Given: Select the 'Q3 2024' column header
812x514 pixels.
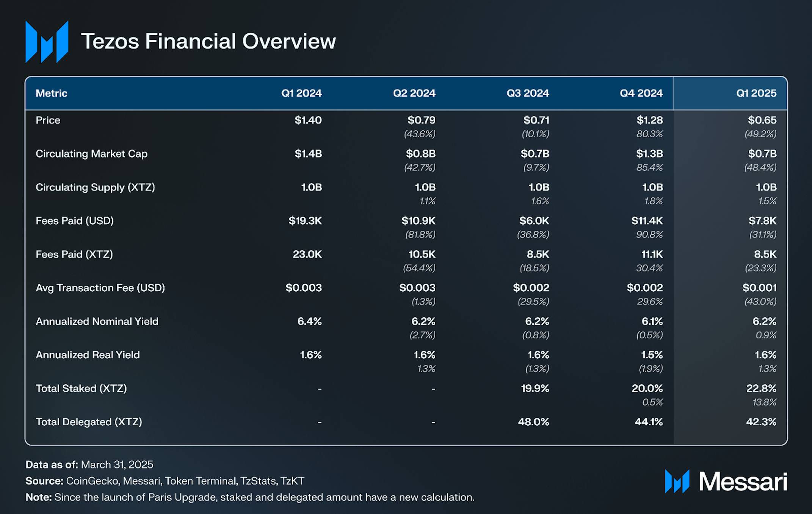Looking at the screenshot, I should [x=528, y=93].
